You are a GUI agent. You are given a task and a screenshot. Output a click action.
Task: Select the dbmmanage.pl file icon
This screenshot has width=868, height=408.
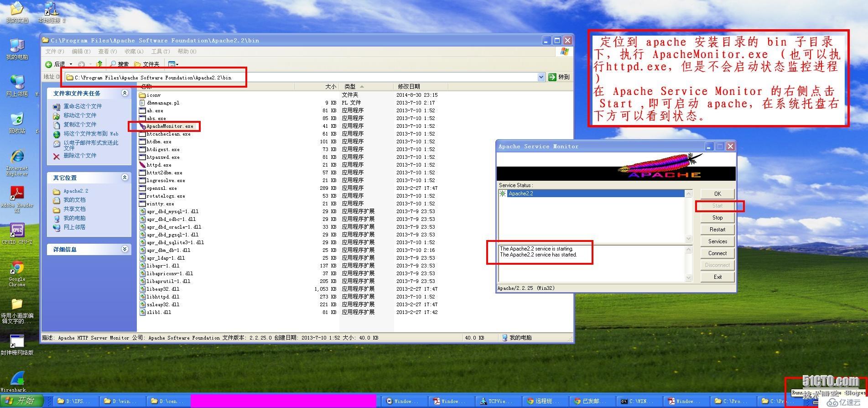(142, 103)
